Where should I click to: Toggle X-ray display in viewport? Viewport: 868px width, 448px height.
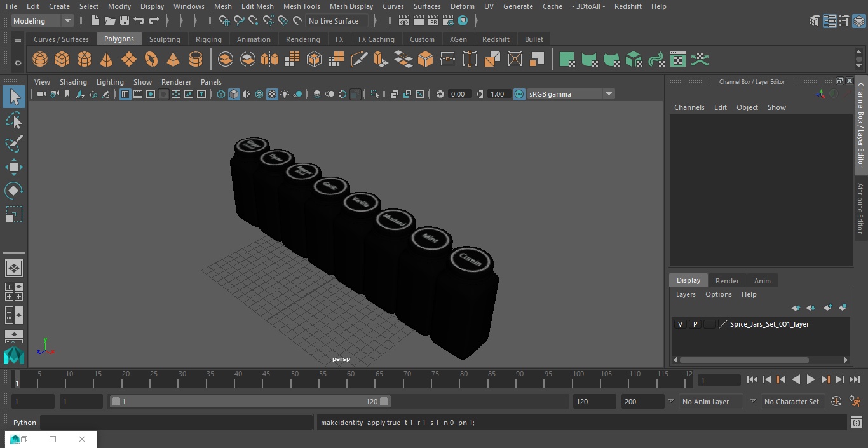(x=395, y=94)
